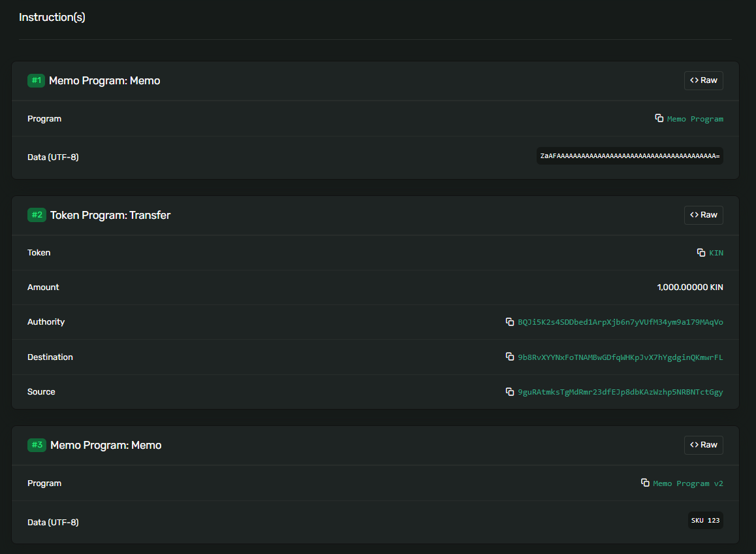Show raw data for Memo instruction #1
756x554 pixels.
703,80
